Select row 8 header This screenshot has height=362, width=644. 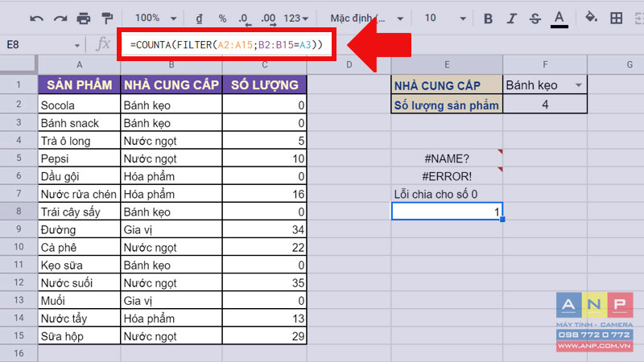19,212
